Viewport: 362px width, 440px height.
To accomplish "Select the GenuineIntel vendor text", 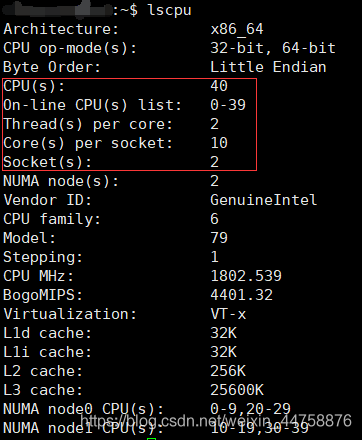I will [x=264, y=200].
